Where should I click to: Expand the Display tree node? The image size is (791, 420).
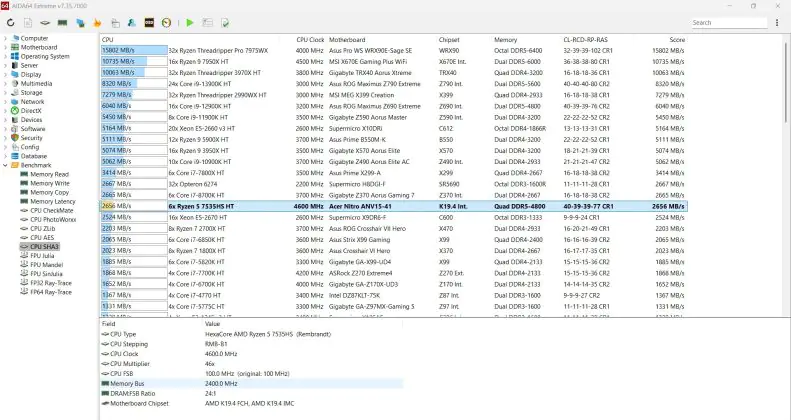[x=5, y=75]
